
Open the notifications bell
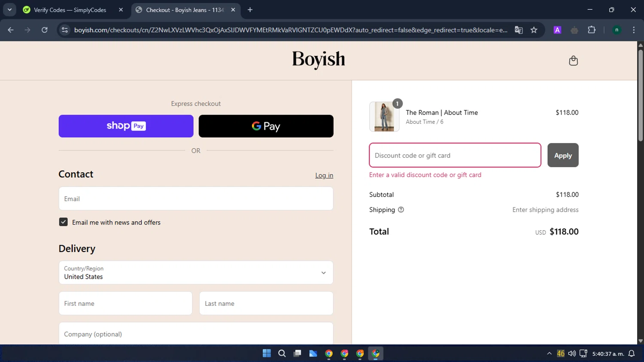632,353
